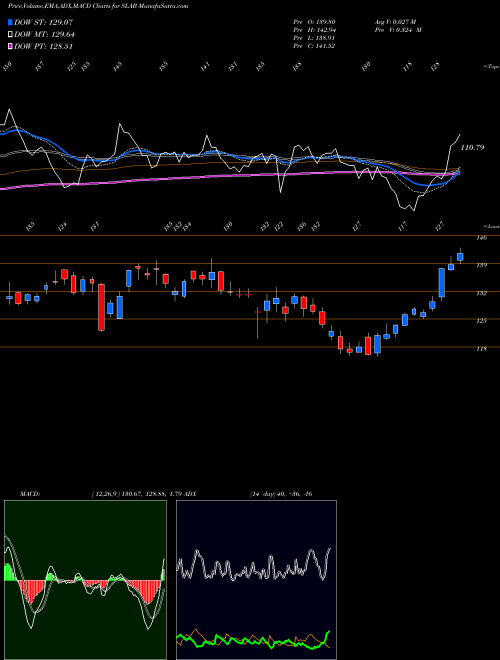Click the '<Lows' marker label

tap(491, 226)
